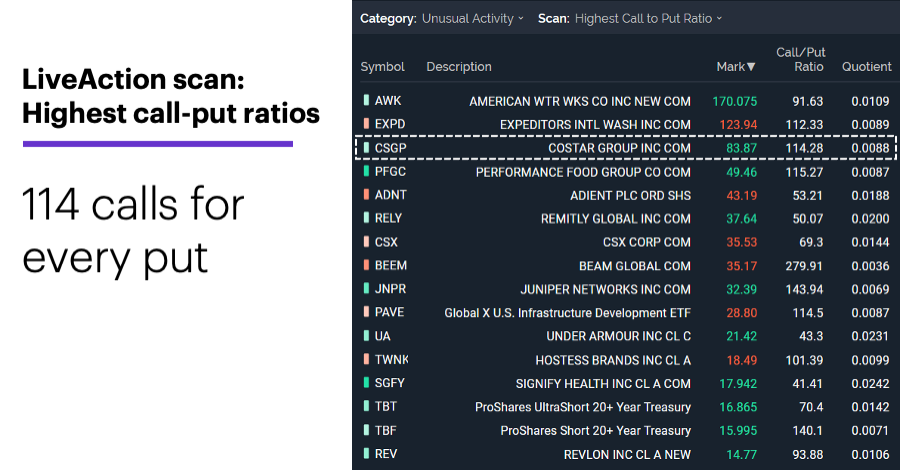The height and width of the screenshot is (470, 900).
Task: Select the UA ticker symbol
Action: click(382, 336)
